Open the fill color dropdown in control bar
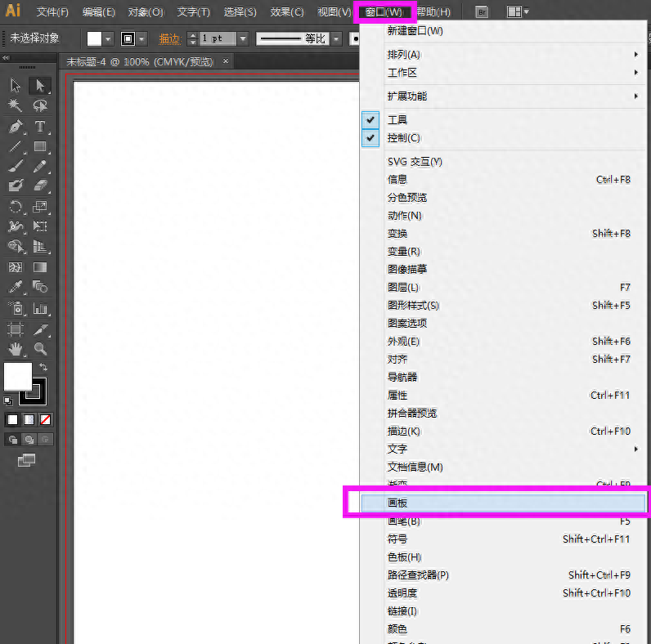 point(108,39)
